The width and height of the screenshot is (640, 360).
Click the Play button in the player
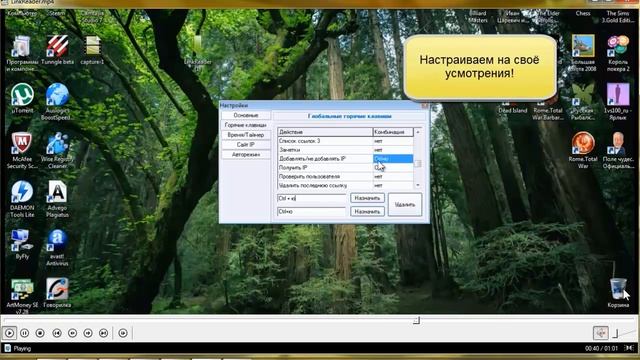coord(9,333)
